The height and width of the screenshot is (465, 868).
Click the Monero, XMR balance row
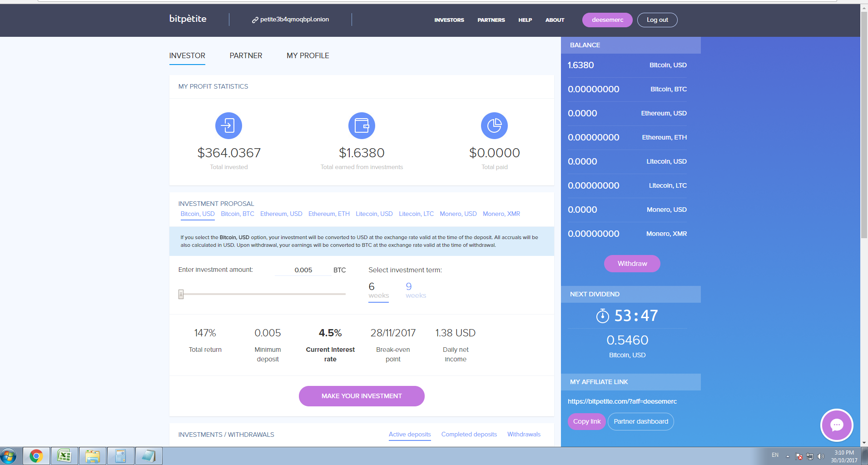pos(627,234)
